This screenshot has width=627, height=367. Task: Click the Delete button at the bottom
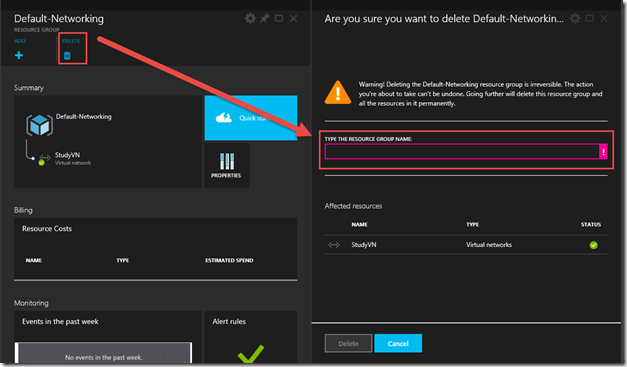(348, 343)
